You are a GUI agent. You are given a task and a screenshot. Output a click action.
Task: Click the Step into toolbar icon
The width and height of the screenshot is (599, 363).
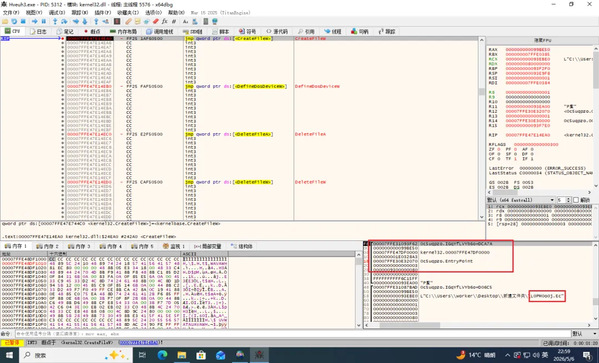click(x=55, y=21)
